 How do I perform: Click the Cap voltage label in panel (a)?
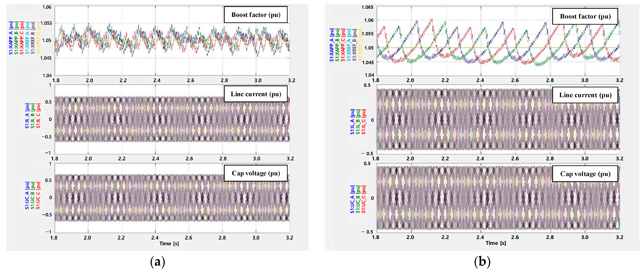[x=256, y=173]
